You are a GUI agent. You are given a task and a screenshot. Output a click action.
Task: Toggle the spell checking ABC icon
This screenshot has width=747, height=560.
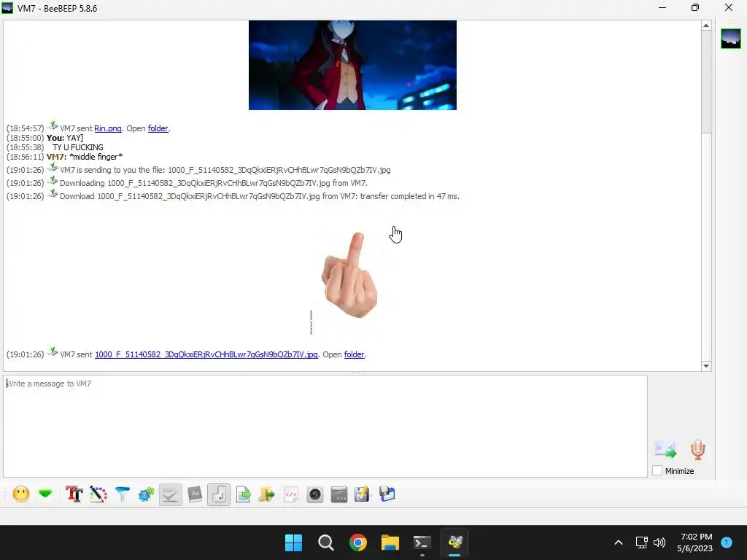(171, 494)
